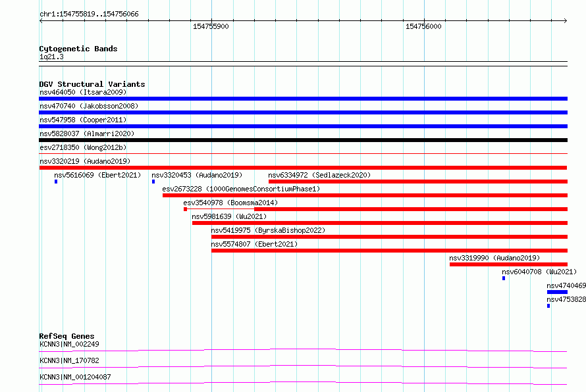Open the nsv5981639 (Wu2021) label
The image size is (586, 392).
point(229,216)
